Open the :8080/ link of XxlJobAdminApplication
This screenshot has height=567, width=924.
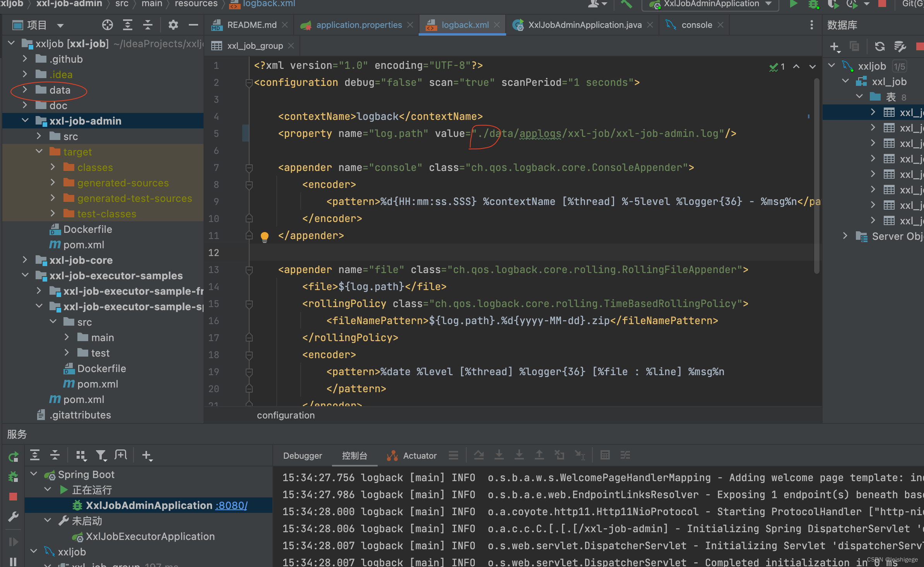(231, 506)
